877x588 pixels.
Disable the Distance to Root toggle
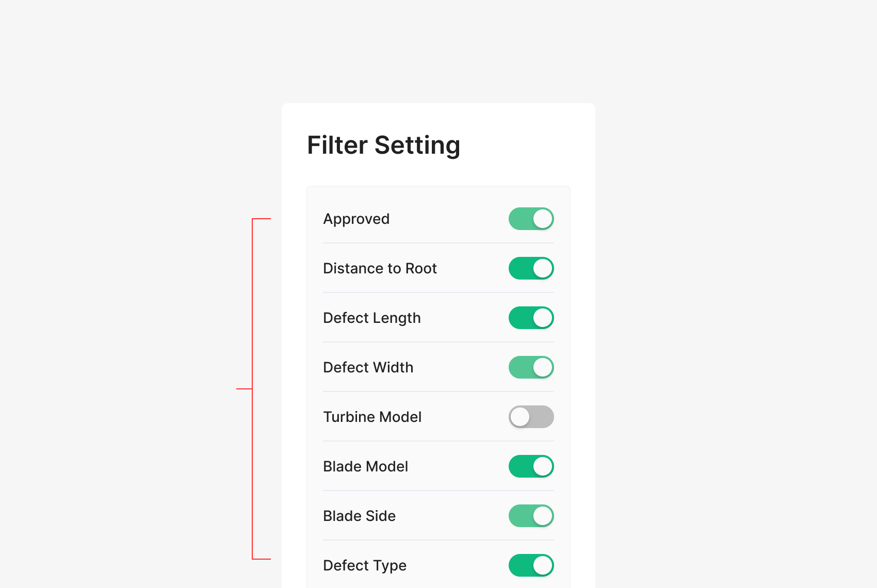pyautogui.click(x=531, y=268)
